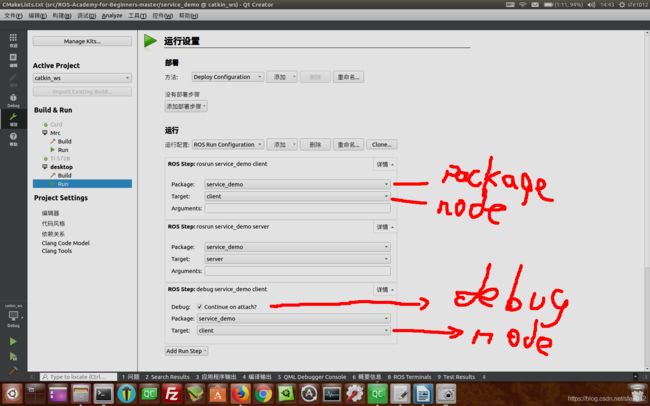Open FileZilla from the dock
The width and height of the screenshot is (650, 406).
(x=172, y=394)
